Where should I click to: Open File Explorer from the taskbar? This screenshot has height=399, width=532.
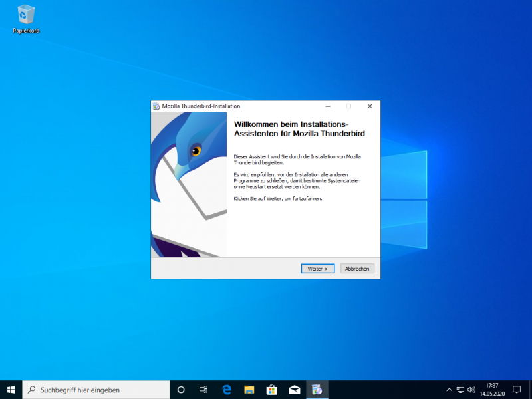click(249, 390)
